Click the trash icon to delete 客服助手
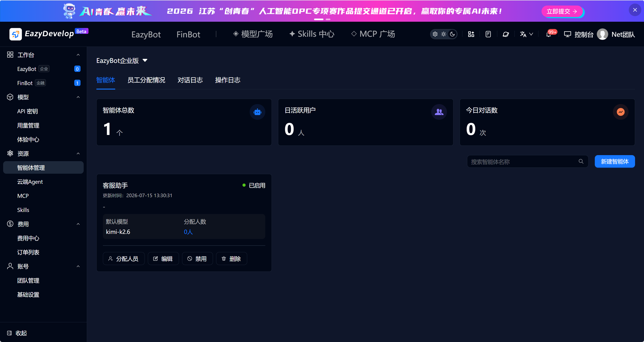 tap(224, 259)
